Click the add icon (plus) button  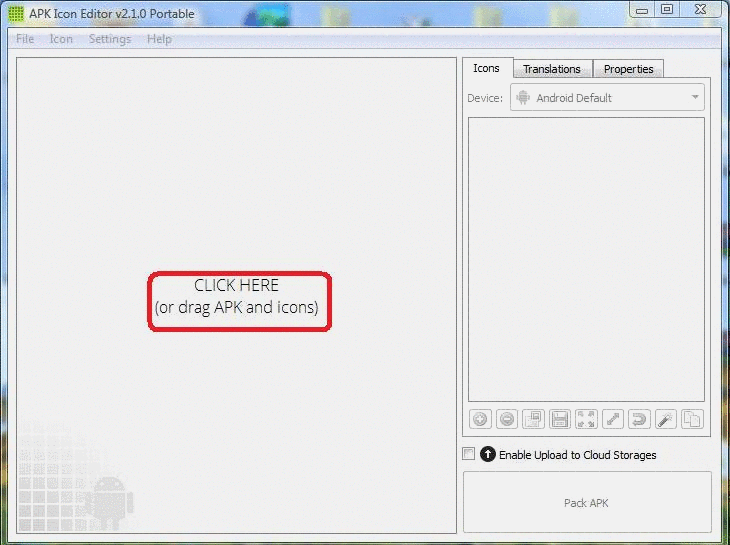pyautogui.click(x=480, y=419)
